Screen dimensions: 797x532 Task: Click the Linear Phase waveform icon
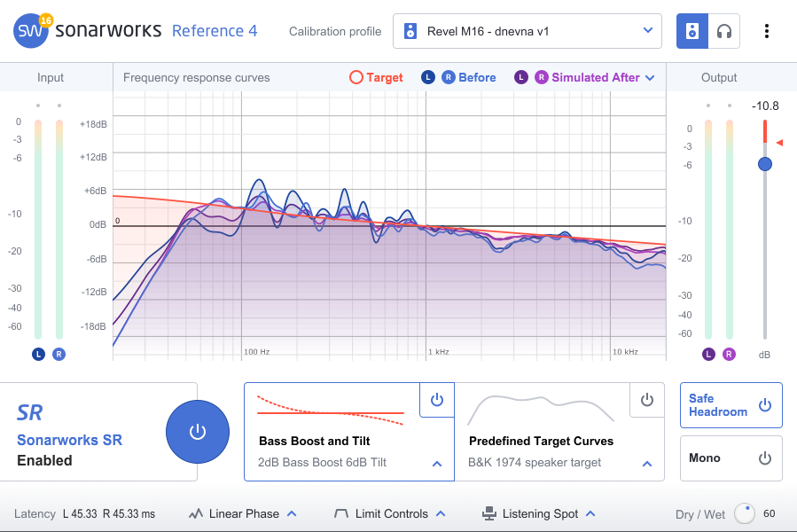(x=196, y=513)
